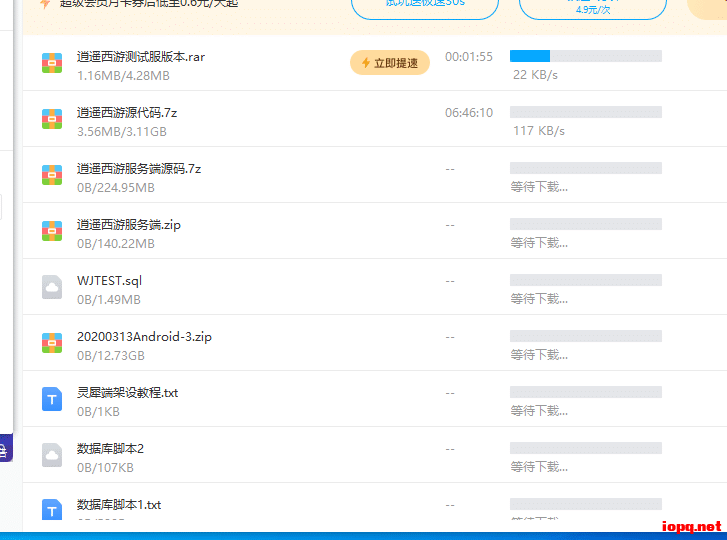Click the text file icon for 灵犀端架设教程.txt
This screenshot has width=727, height=540.
coord(52,399)
